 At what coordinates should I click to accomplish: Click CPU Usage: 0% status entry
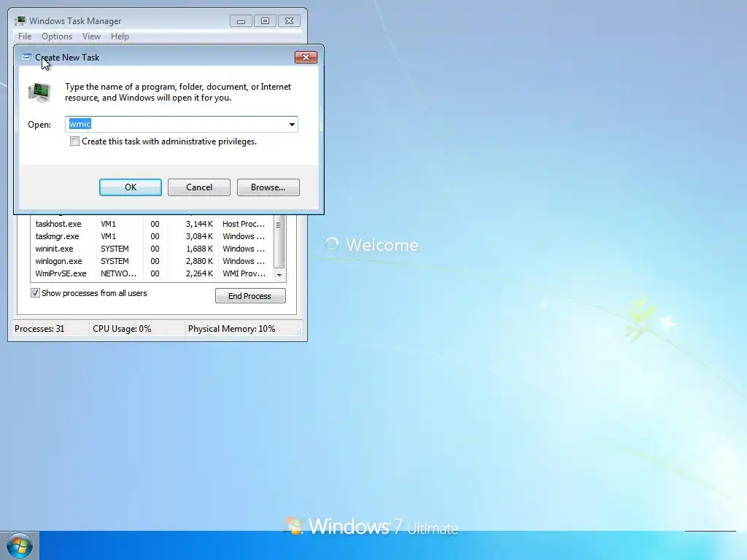pos(122,329)
